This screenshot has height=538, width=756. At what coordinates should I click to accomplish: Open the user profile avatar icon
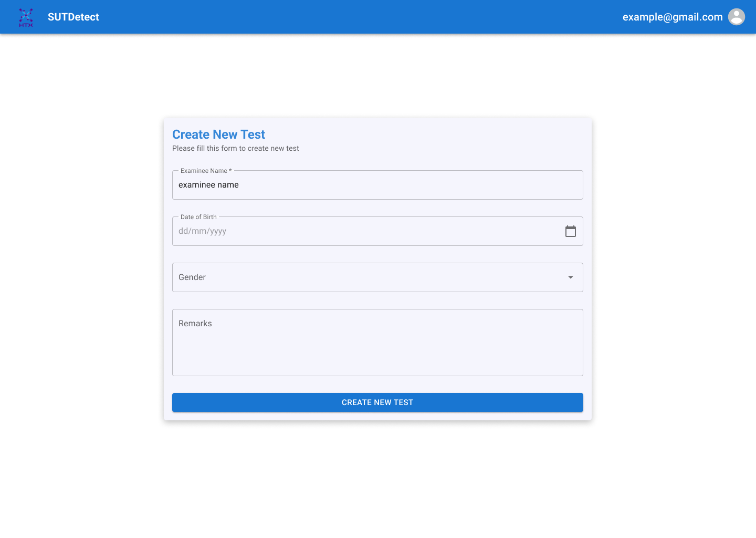pyautogui.click(x=736, y=17)
